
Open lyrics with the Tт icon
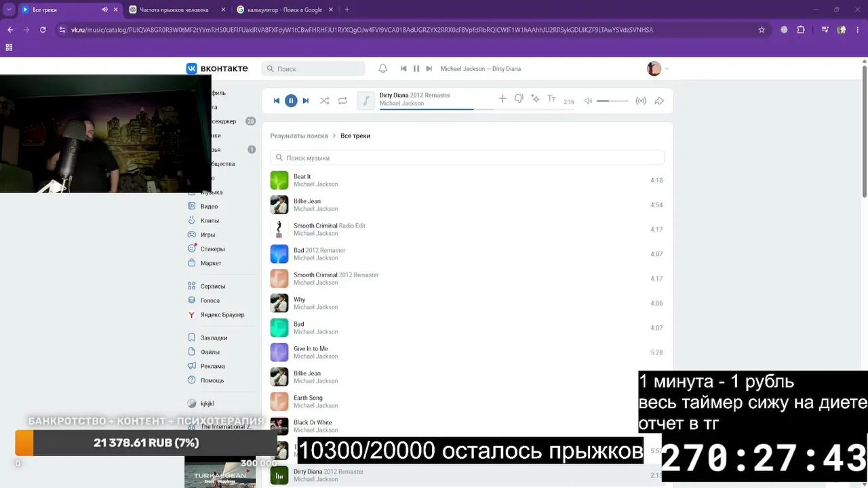pyautogui.click(x=551, y=99)
